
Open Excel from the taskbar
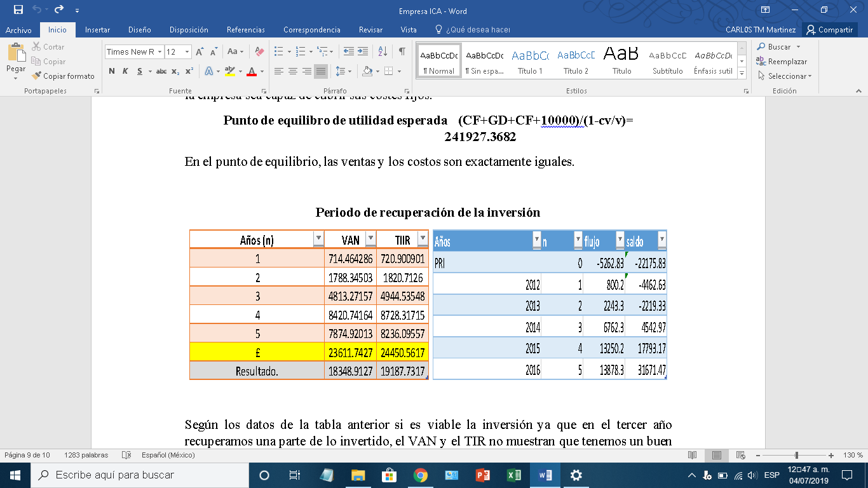[x=513, y=475]
